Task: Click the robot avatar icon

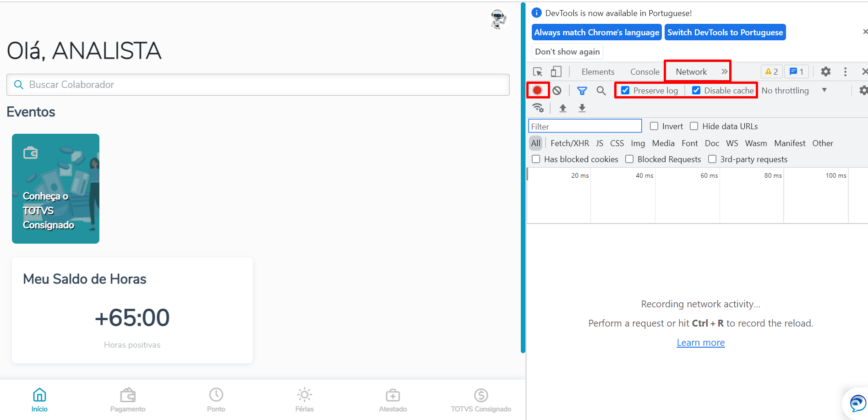Action: point(498,19)
